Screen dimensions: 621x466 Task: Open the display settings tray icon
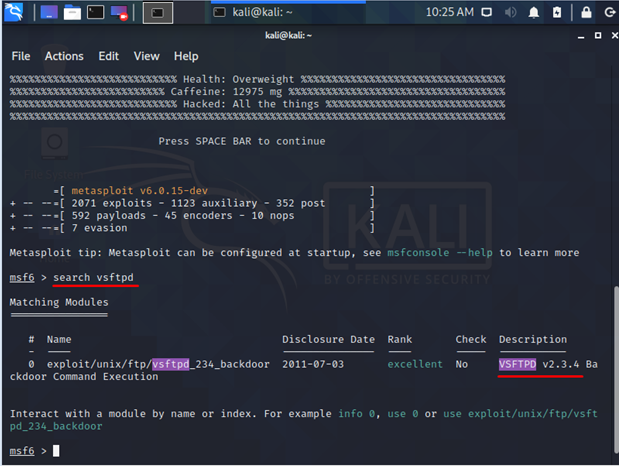click(x=487, y=13)
